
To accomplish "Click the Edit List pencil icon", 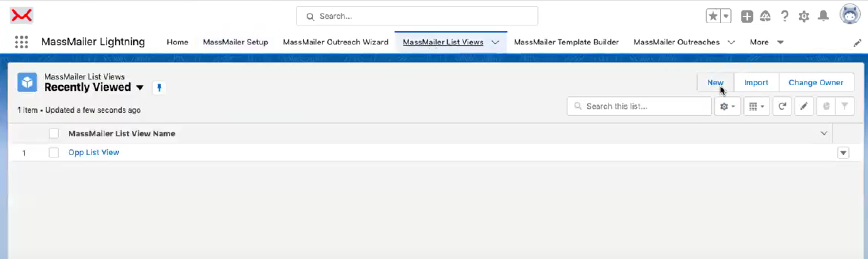I will pyautogui.click(x=804, y=106).
